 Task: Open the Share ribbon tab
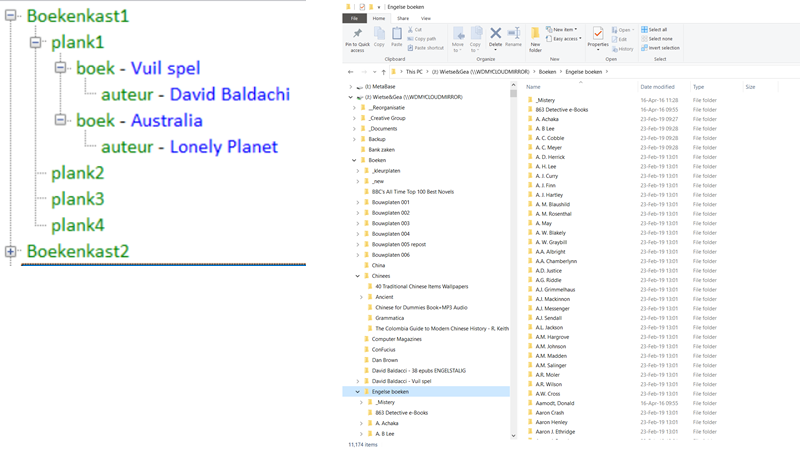pyautogui.click(x=402, y=18)
